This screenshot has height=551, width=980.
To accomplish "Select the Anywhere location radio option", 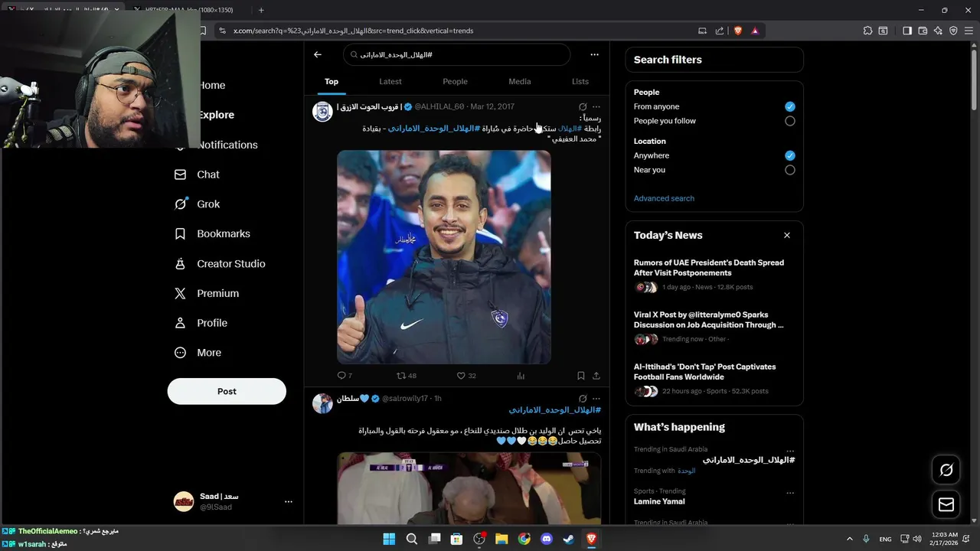I will tap(790, 155).
